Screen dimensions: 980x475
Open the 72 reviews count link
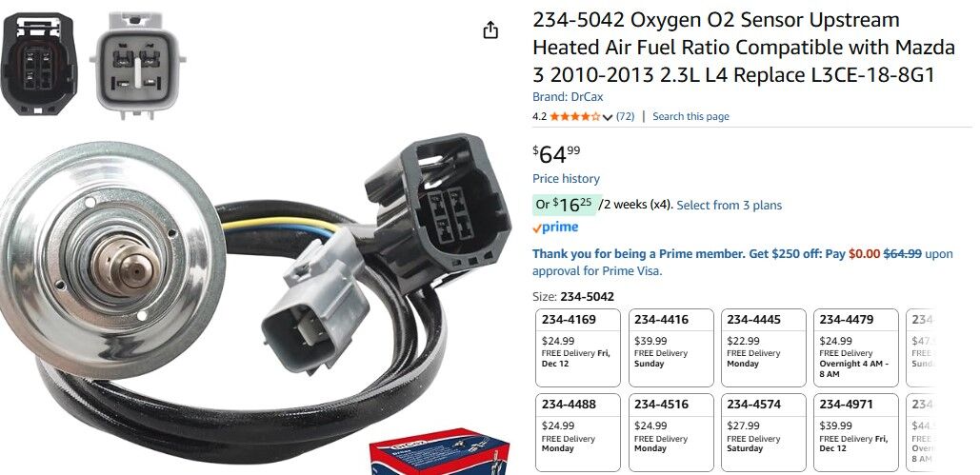625,116
